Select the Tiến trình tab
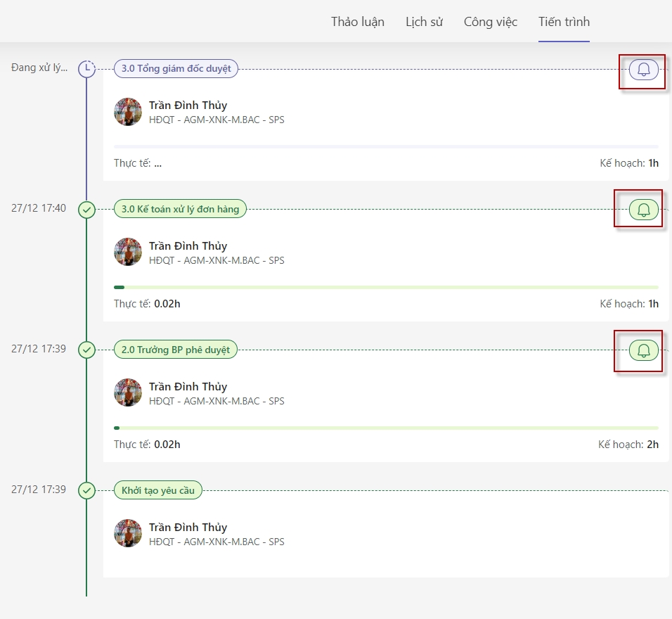 pyautogui.click(x=564, y=22)
